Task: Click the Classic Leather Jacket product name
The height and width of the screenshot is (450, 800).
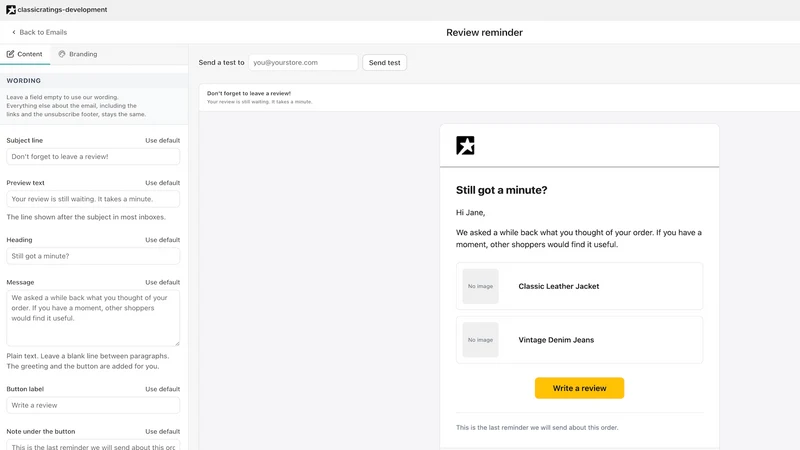Action: point(559,286)
